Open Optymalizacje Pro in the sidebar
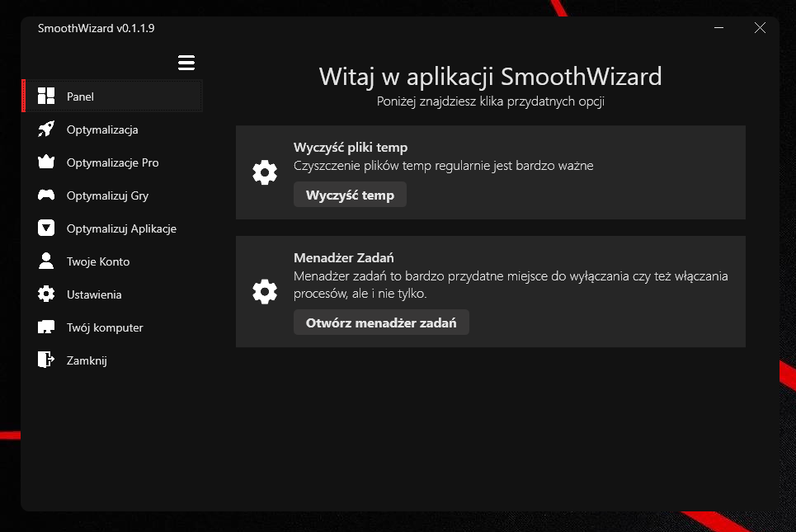The image size is (796, 532). tap(113, 162)
